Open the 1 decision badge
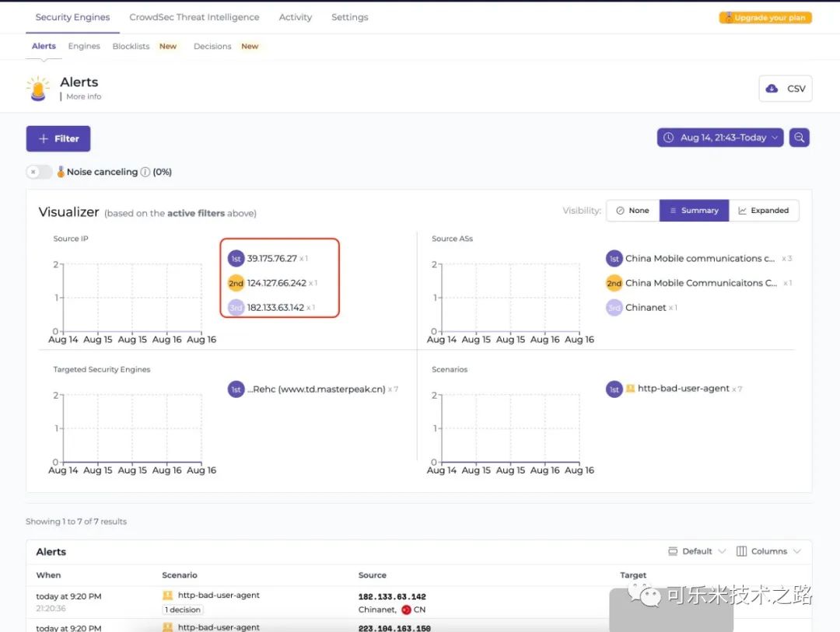This screenshot has width=840, height=632. tap(182, 609)
